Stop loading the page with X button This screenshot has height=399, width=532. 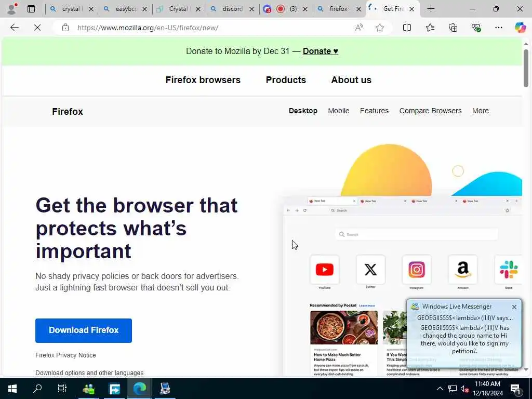[37, 28]
